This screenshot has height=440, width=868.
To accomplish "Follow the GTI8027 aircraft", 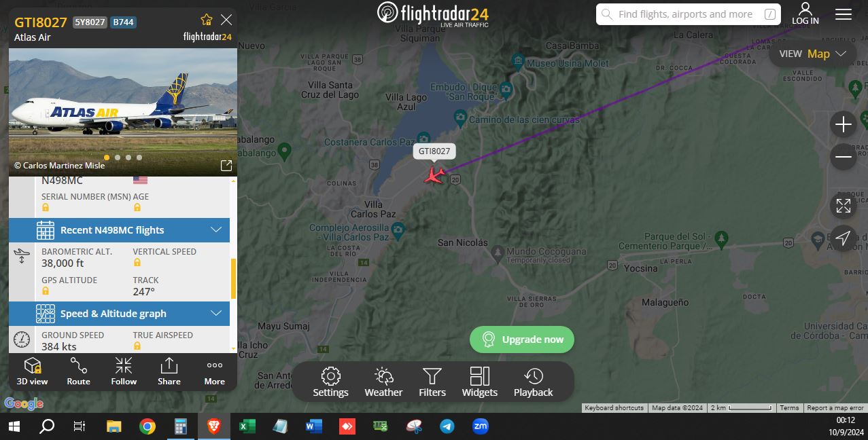I will [124, 371].
